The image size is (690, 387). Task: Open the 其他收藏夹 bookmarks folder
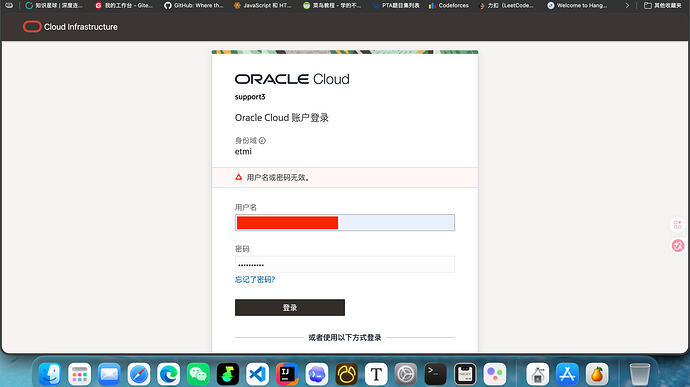(x=663, y=6)
